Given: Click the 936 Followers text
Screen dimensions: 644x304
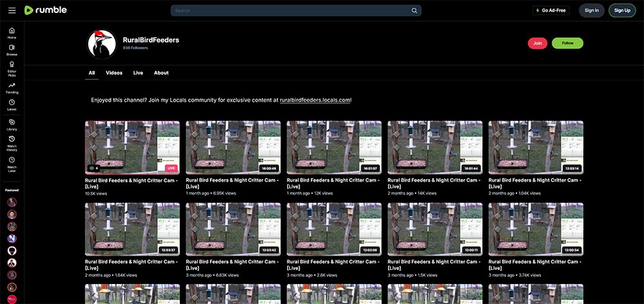Looking at the screenshot, I should click(135, 48).
